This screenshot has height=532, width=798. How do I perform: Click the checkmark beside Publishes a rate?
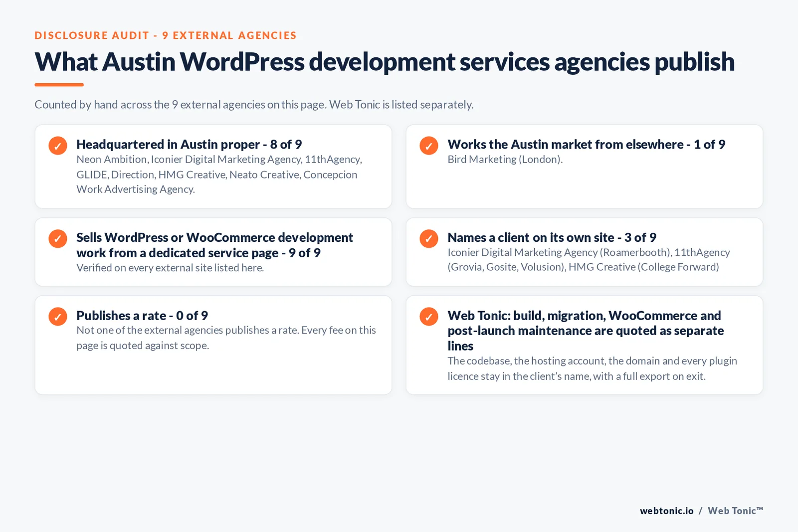pyautogui.click(x=58, y=317)
